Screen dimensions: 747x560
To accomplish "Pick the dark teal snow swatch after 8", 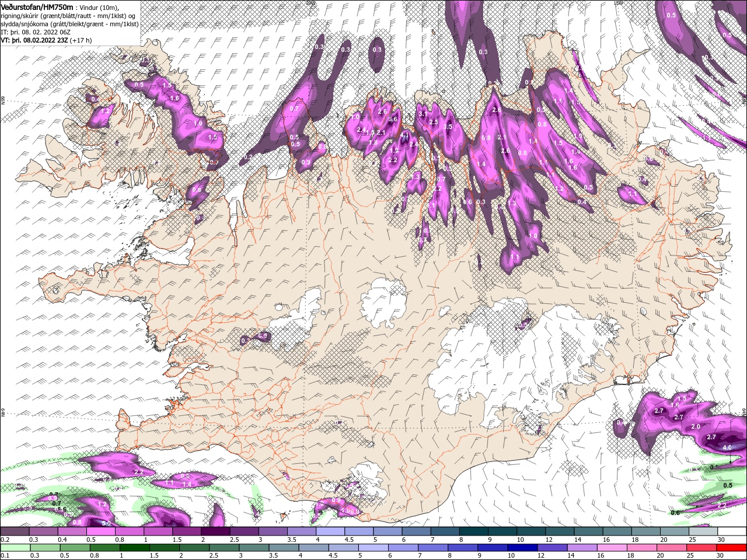I will pyautogui.click(x=473, y=531).
